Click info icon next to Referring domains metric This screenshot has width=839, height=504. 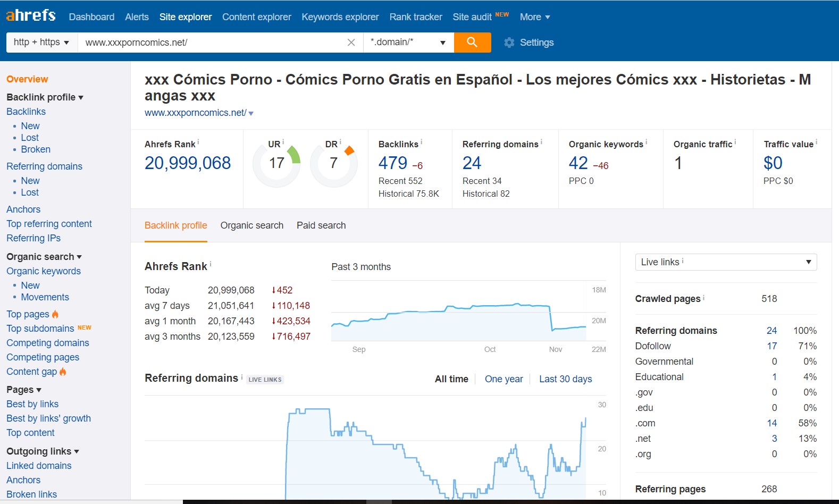tap(541, 142)
